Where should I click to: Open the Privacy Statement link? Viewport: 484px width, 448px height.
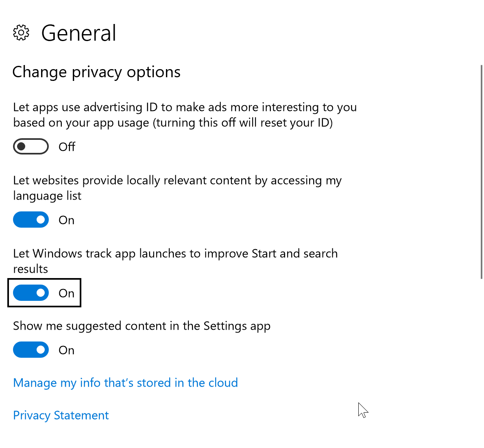pyautogui.click(x=61, y=415)
